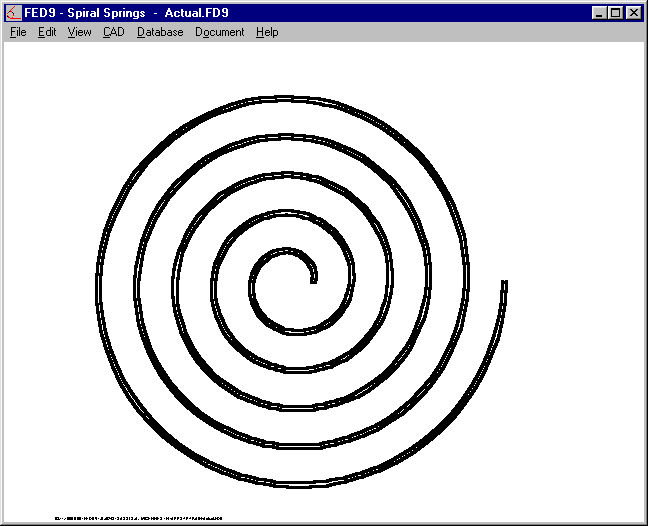The width and height of the screenshot is (648, 526).
Task: Maximize the FED9 window
Action: click(x=615, y=13)
